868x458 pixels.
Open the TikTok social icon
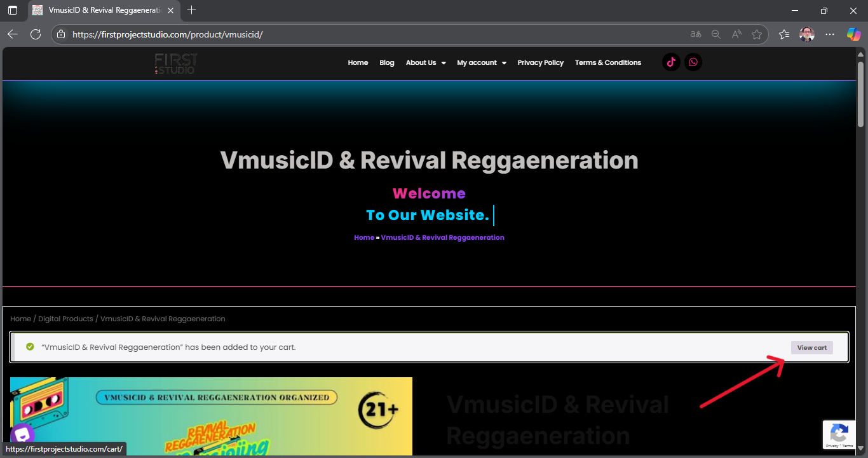[671, 62]
